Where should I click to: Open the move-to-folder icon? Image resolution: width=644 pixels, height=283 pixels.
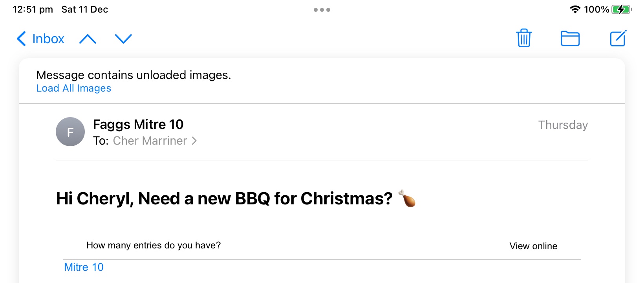(x=570, y=39)
